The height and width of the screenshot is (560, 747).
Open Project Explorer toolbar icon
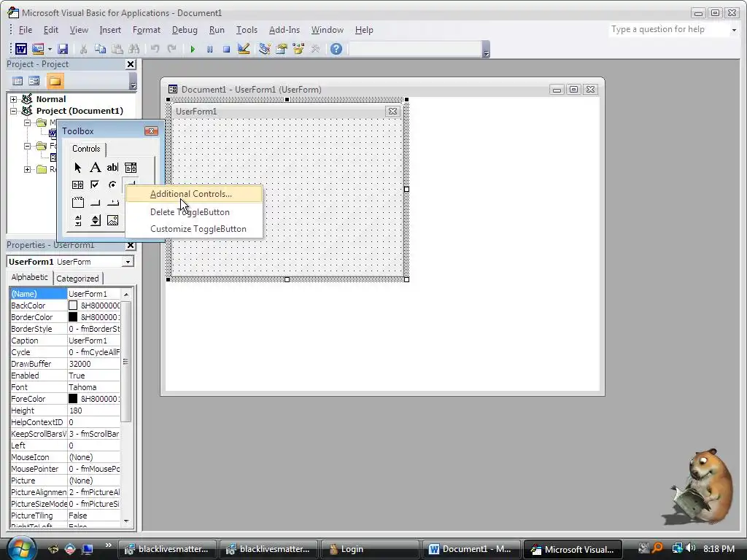(x=264, y=49)
